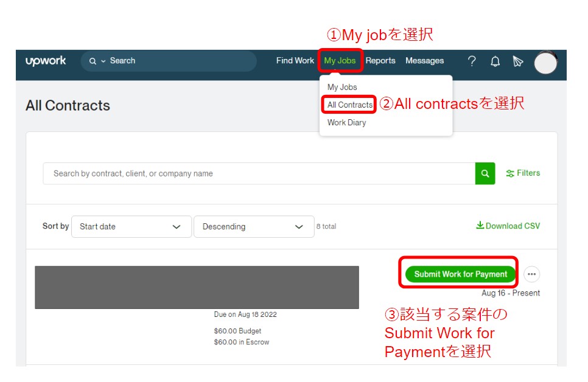Screen dimensions: 588x382
Task: Click the All Contracts page heading
Action: pos(68,105)
